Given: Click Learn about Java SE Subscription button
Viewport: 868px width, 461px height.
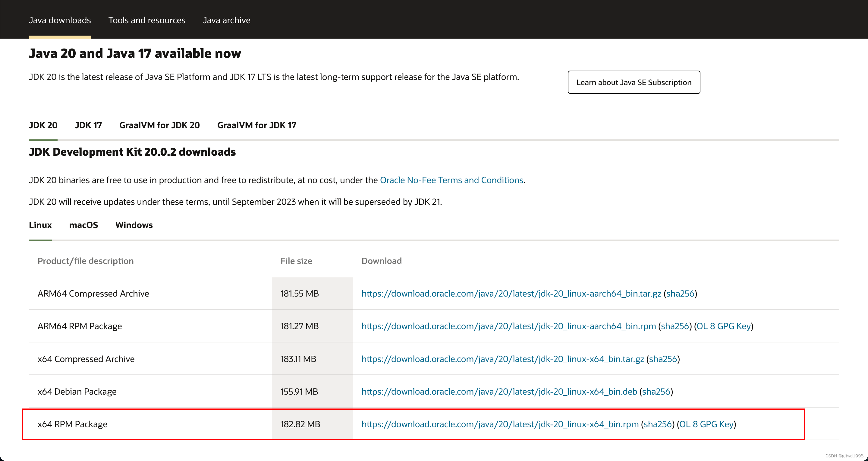Looking at the screenshot, I should click(634, 82).
